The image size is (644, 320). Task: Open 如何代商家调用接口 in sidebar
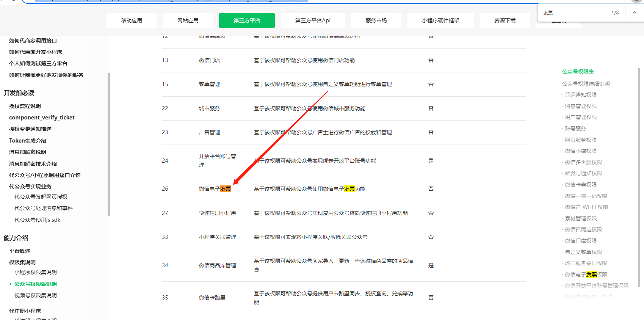[33, 41]
